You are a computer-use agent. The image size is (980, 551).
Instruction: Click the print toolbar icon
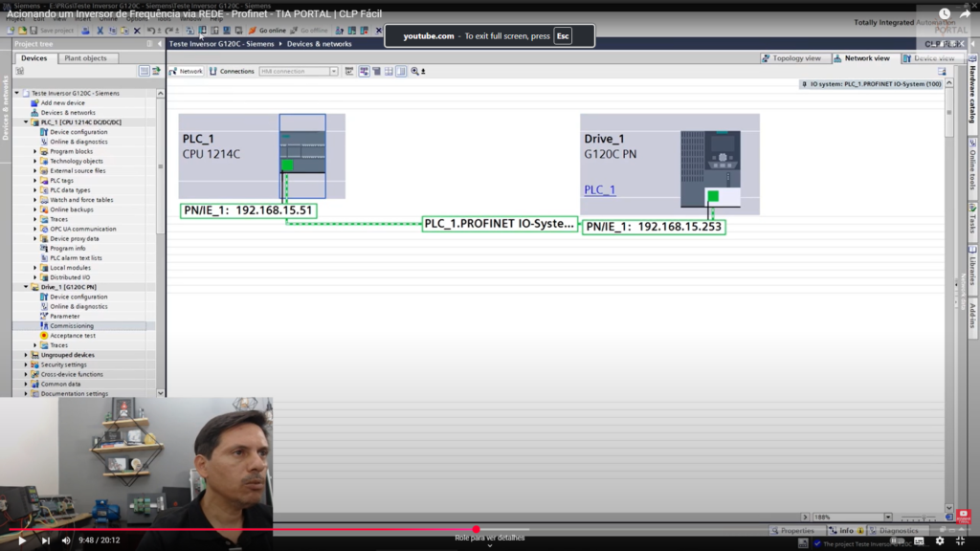pos(85,30)
